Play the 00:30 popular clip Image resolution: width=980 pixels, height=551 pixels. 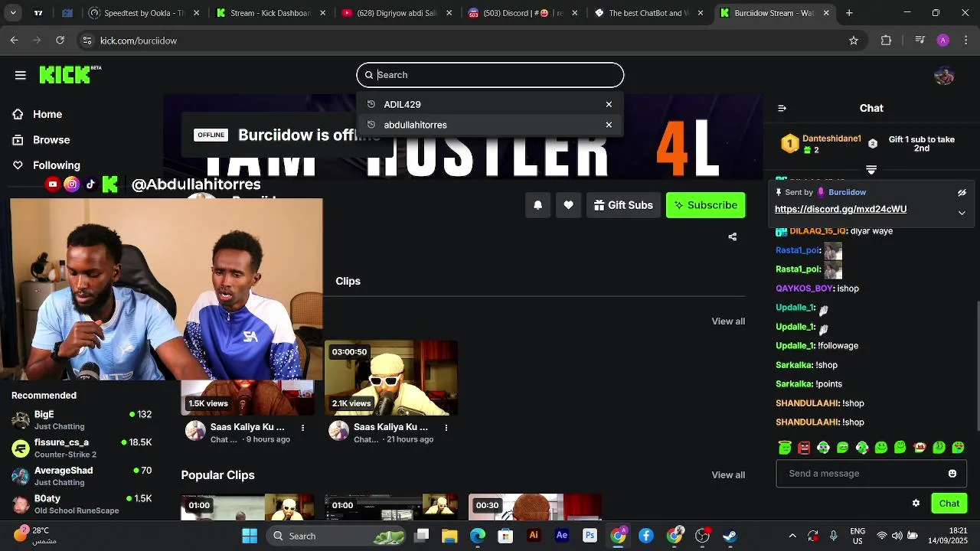click(x=535, y=507)
